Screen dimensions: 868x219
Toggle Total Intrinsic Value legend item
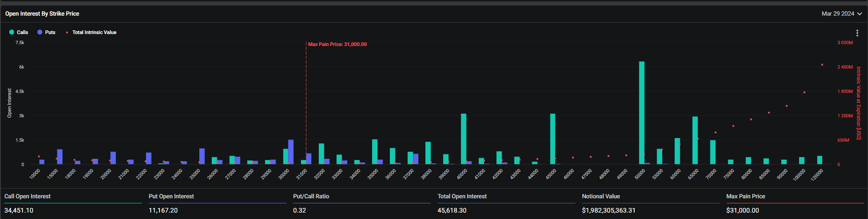[94, 32]
